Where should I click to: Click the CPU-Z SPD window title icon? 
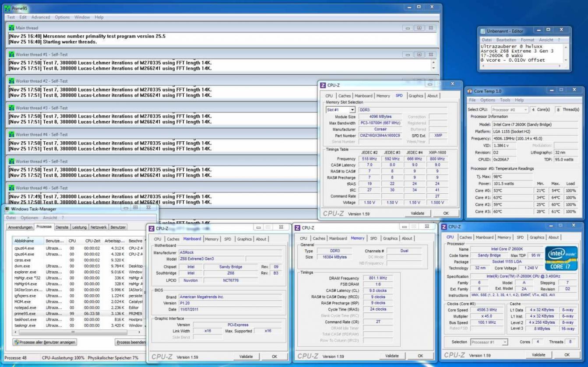[323, 85]
